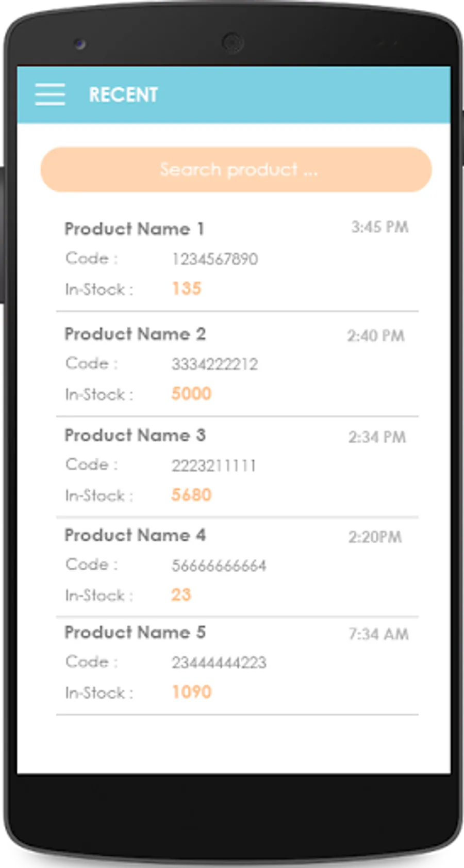Click the 7:34 AM timestamp
Screen dimensions: 464x868
378,634
